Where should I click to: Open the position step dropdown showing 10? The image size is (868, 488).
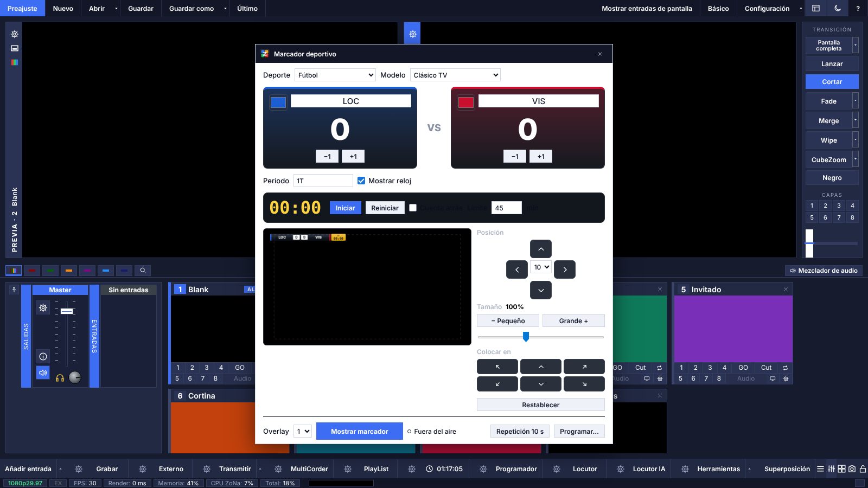point(541,267)
